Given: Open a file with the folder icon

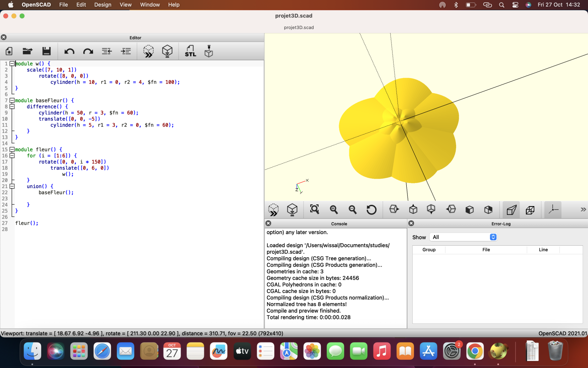Looking at the screenshot, I should point(27,51).
